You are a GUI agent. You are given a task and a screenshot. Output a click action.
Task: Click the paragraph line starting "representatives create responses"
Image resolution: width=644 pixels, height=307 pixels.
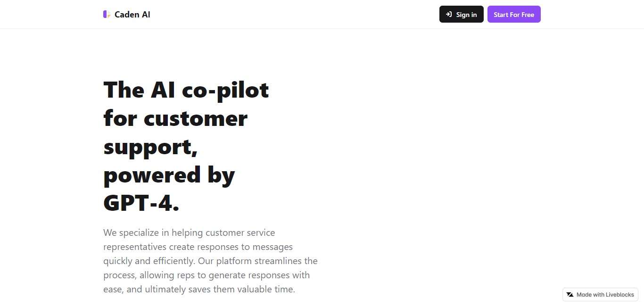198,247
